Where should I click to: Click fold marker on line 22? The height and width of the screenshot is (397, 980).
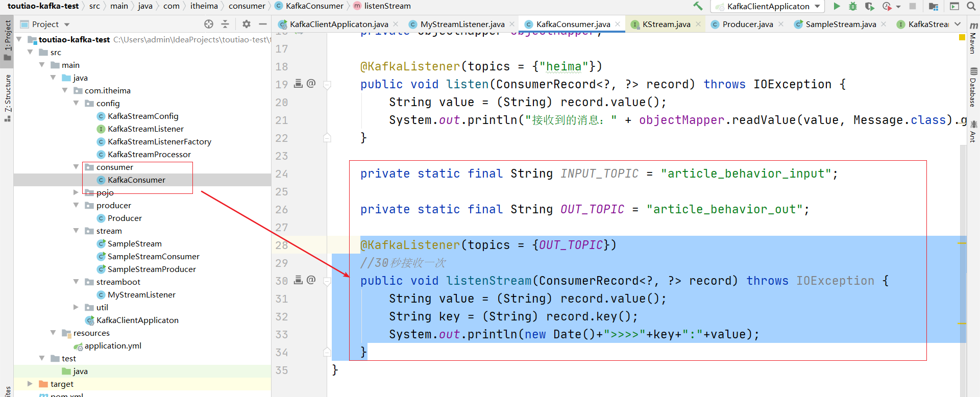coord(327,137)
